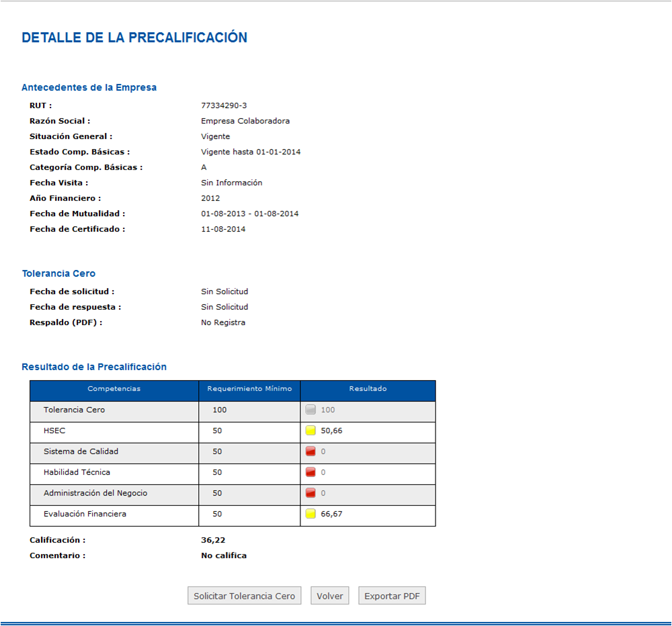Click the Situación General value Vigente

[216, 136]
